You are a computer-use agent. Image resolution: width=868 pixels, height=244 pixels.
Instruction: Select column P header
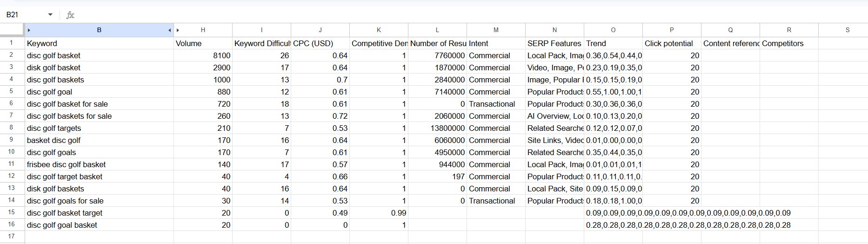[672, 30]
